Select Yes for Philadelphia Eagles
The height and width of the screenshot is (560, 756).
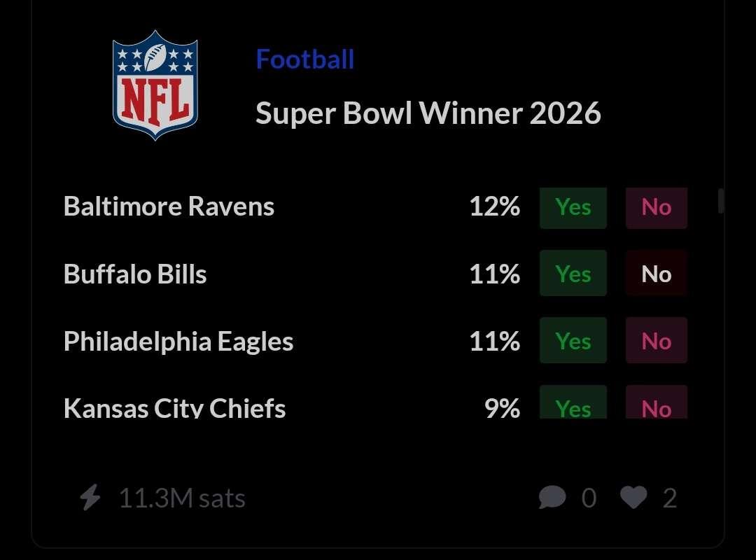[x=573, y=340]
